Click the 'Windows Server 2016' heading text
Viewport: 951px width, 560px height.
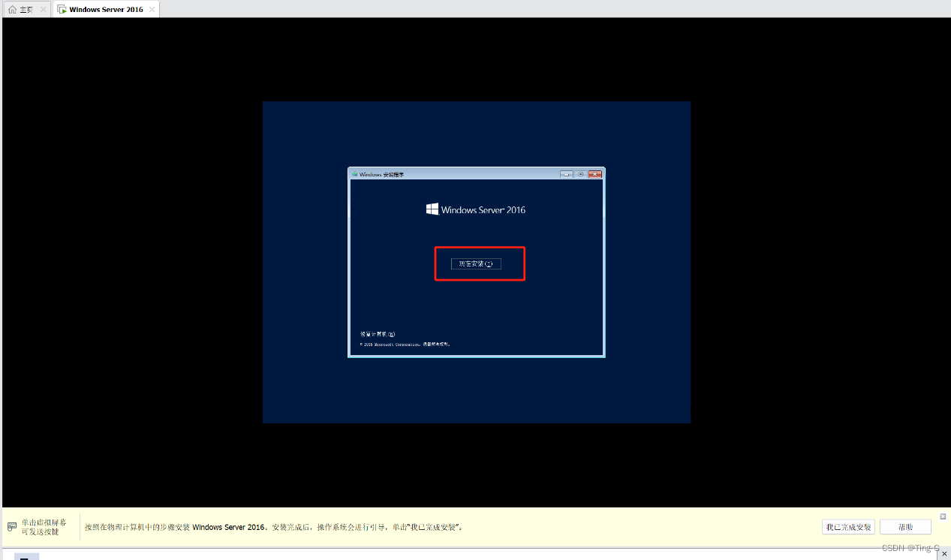(483, 210)
